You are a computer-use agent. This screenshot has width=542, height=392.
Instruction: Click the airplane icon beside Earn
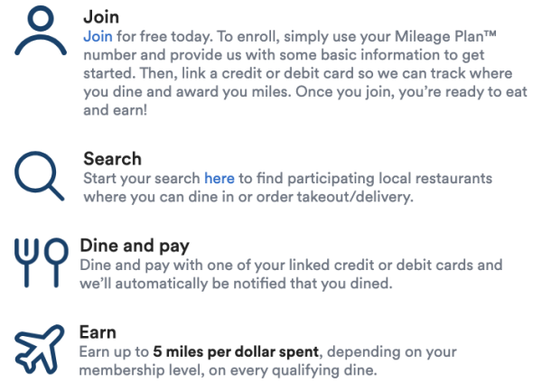click(x=41, y=350)
